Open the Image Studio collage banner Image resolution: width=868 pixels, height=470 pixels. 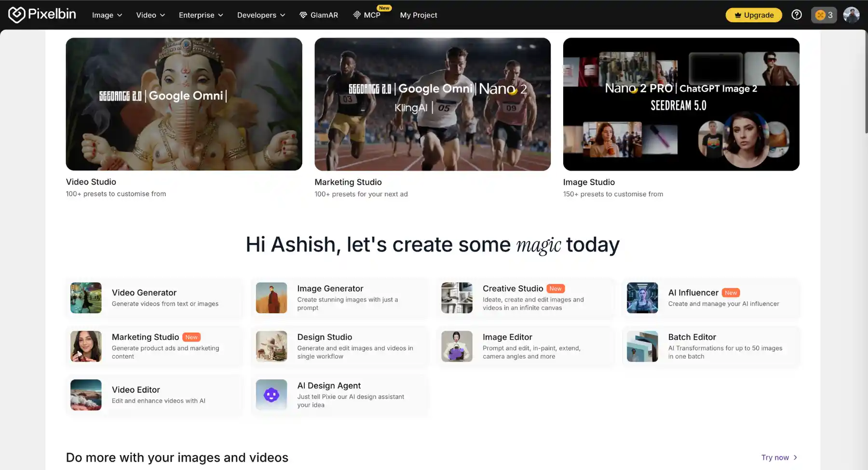click(681, 104)
